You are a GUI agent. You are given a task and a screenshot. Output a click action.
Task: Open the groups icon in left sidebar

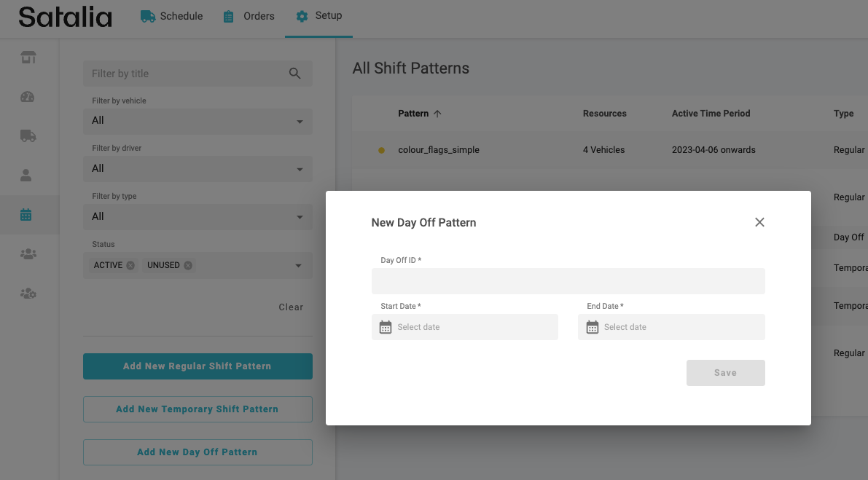28,254
